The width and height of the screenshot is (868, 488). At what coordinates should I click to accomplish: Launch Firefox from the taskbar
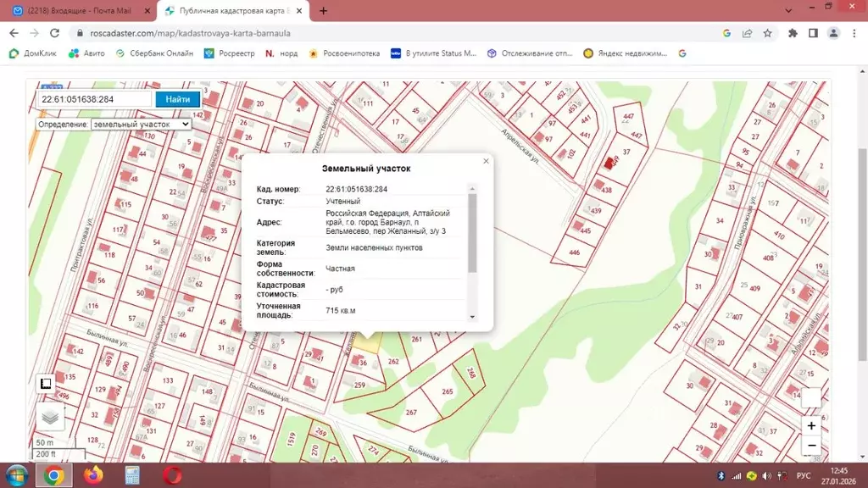coord(92,474)
